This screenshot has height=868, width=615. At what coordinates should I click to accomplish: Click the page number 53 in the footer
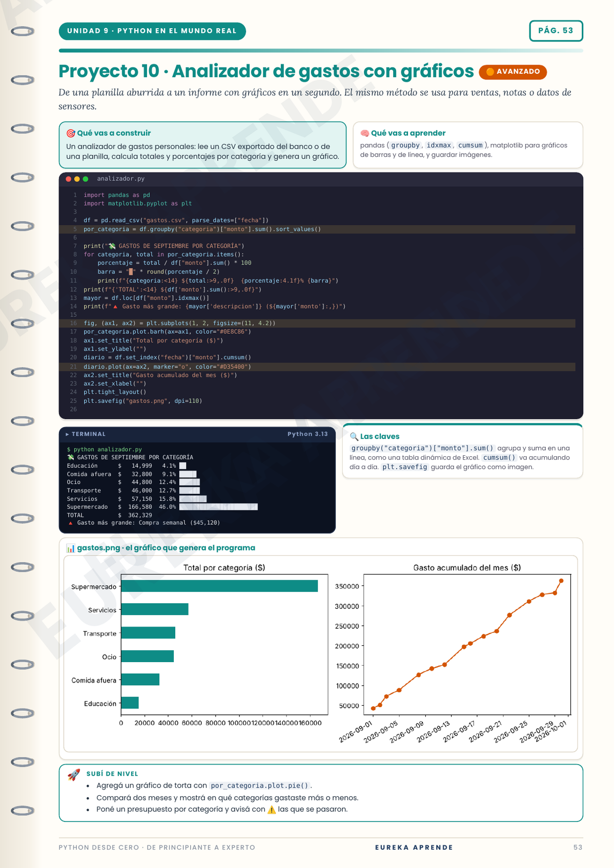point(578,848)
